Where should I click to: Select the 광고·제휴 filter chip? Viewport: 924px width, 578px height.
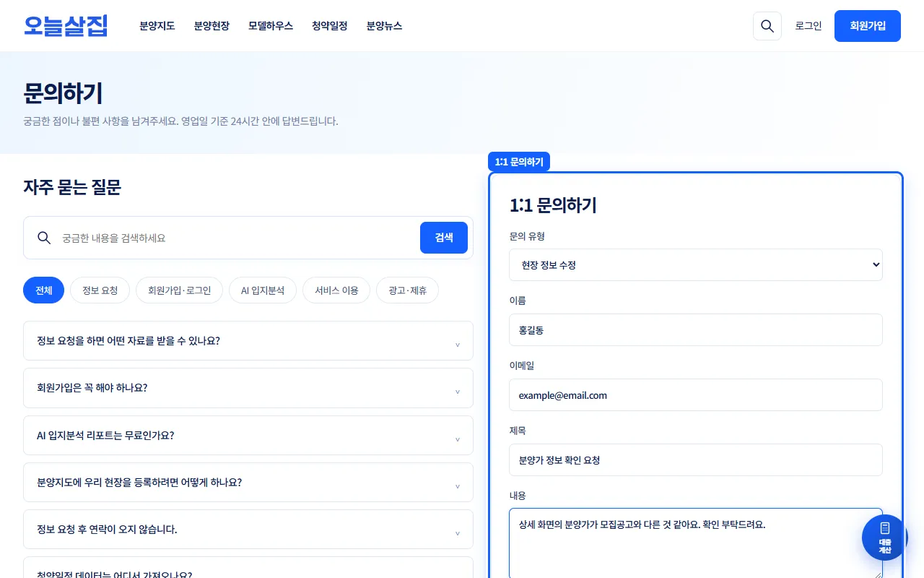pos(408,290)
